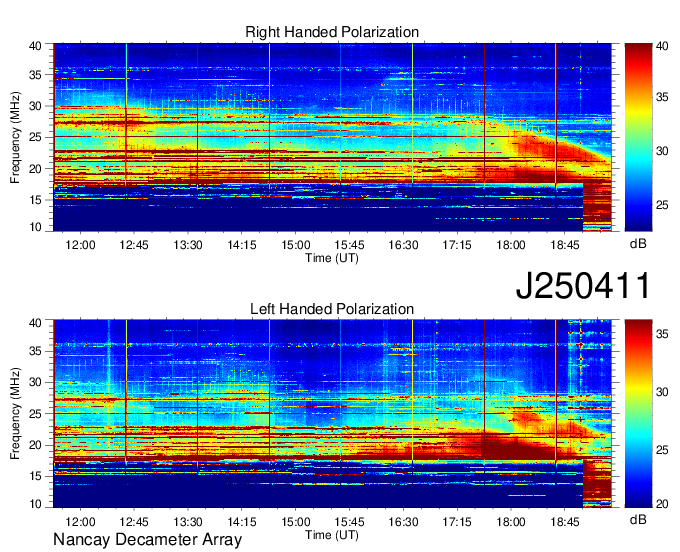Click 12:00 time tick on right-handed plot
This screenshot has width=680, height=552.
click(x=80, y=245)
